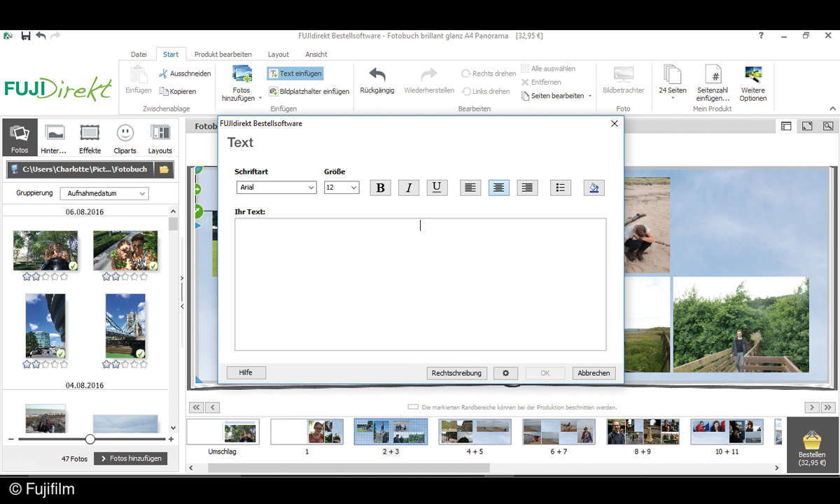This screenshot has height=504, width=840.
Task: Click Seitenzahl einfügen icon
Action: tap(713, 83)
